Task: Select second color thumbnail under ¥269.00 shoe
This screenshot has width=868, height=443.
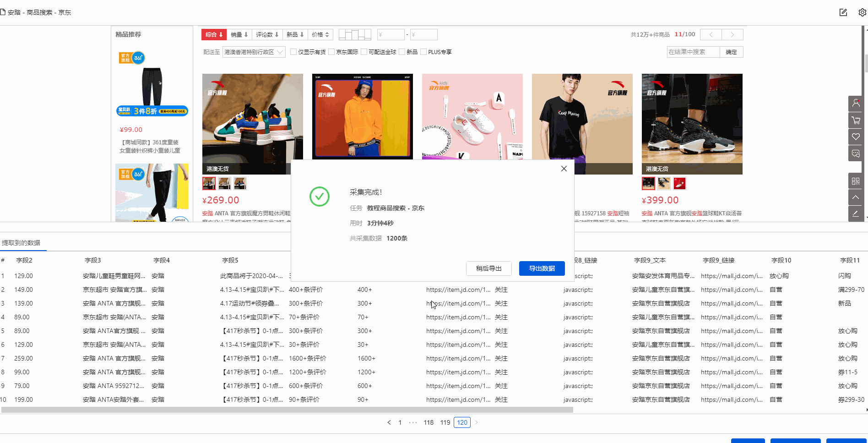Action: [224, 183]
